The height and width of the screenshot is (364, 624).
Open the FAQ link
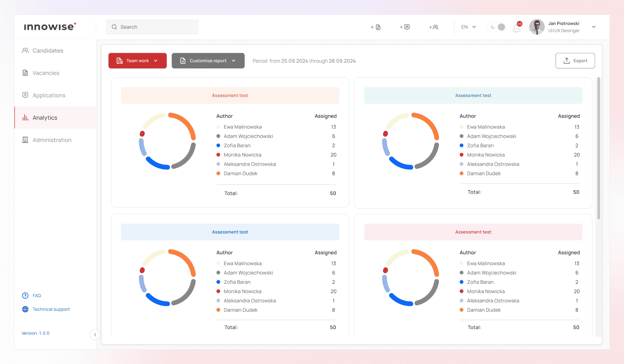click(37, 296)
